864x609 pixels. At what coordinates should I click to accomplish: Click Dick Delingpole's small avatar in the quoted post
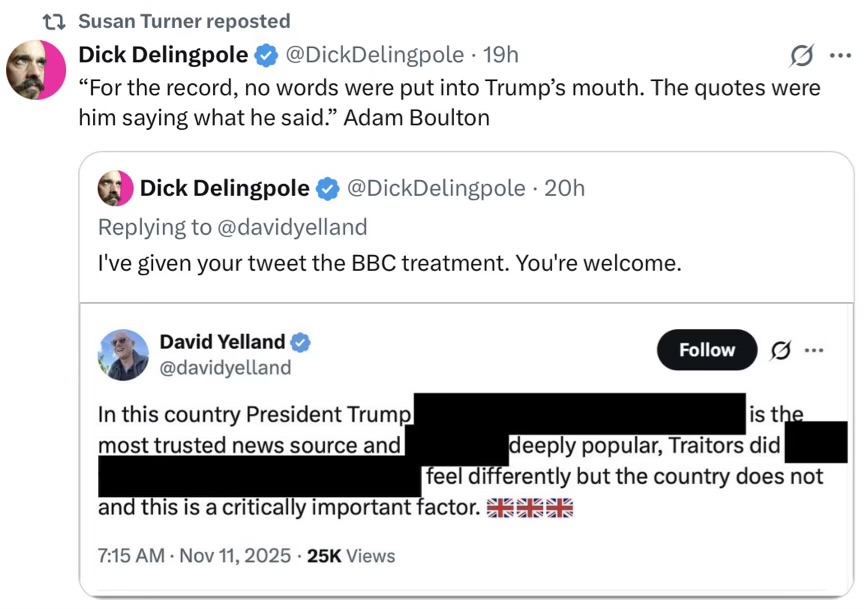pyautogui.click(x=115, y=188)
